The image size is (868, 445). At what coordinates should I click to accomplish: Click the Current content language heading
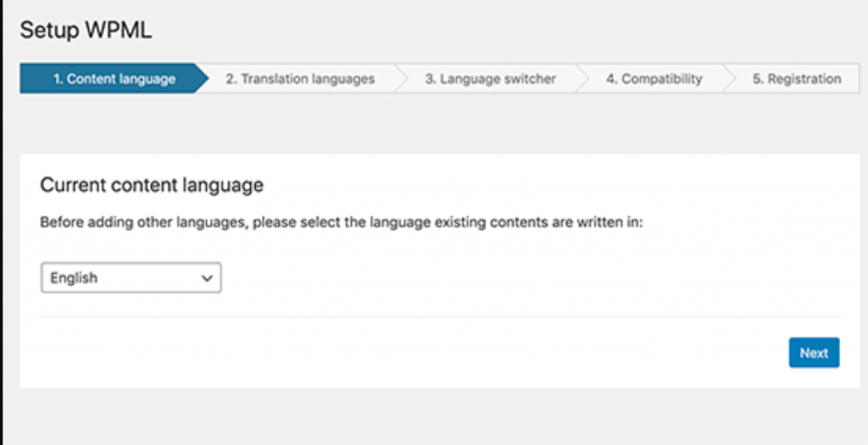click(x=152, y=185)
